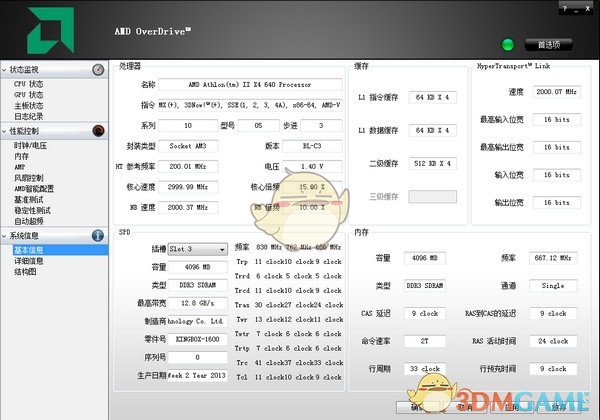Viewport: 600px width, 420px height.
Task: Click NB speed 2000.37 MHz value
Action: click(x=188, y=207)
